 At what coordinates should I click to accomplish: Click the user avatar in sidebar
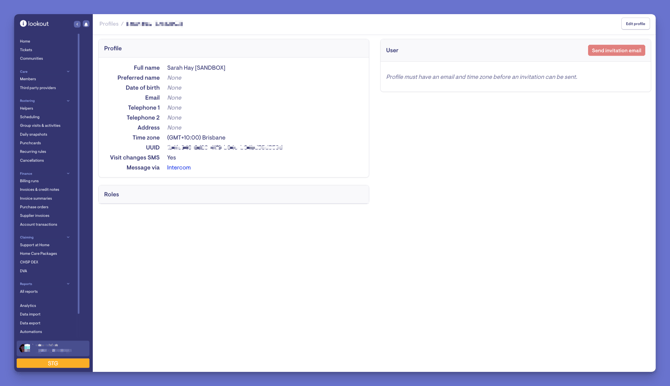25,348
